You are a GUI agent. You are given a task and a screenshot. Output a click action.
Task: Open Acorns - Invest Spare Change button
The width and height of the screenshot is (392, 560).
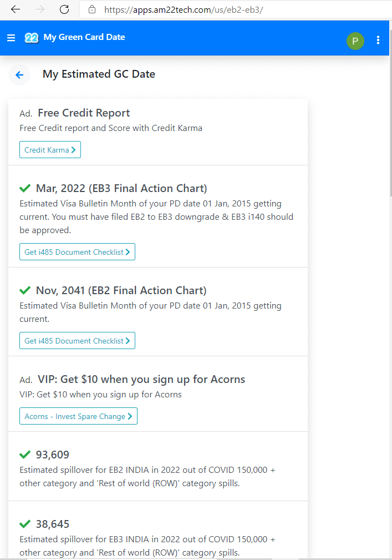[x=78, y=416]
